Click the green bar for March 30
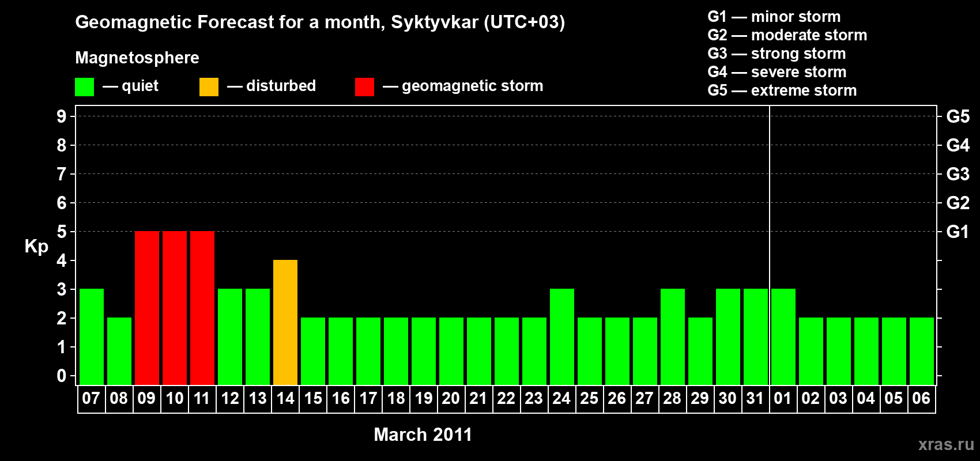The image size is (980, 461). click(x=728, y=337)
